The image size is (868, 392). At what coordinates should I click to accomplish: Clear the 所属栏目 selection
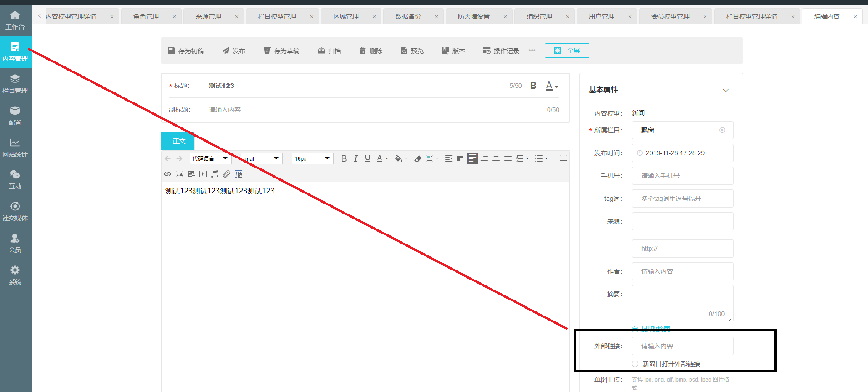[x=722, y=130]
